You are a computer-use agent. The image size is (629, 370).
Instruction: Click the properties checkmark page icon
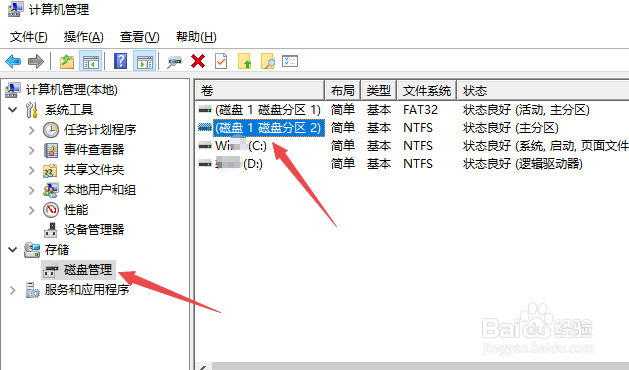pos(221,61)
